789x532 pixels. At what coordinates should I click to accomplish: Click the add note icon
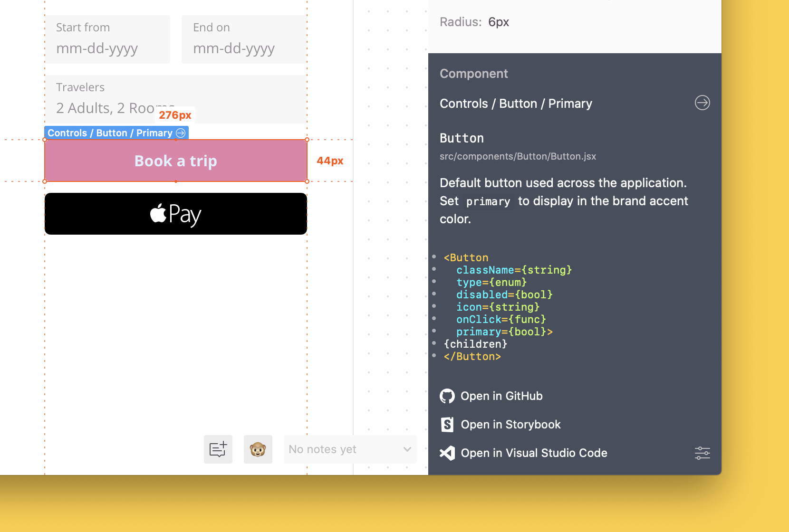pyautogui.click(x=218, y=449)
